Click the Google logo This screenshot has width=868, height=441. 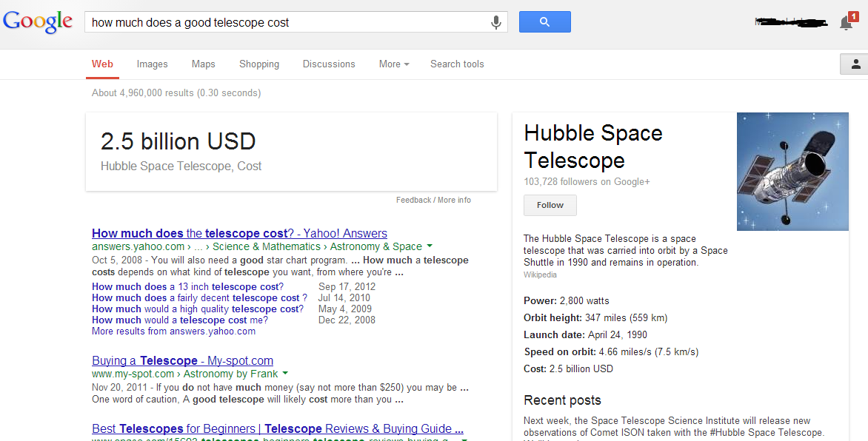[x=37, y=21]
